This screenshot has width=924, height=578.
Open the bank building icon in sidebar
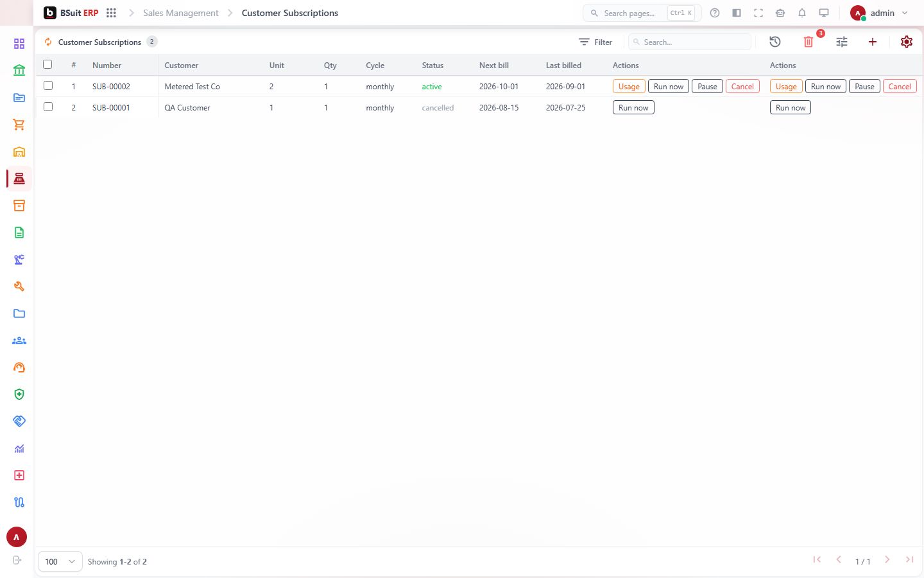click(x=19, y=71)
